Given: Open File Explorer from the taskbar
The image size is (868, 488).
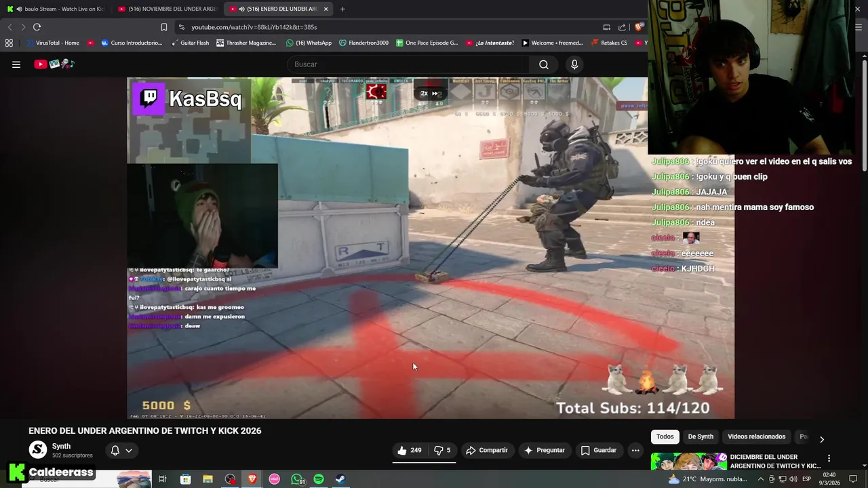Looking at the screenshot, I should click(x=208, y=479).
